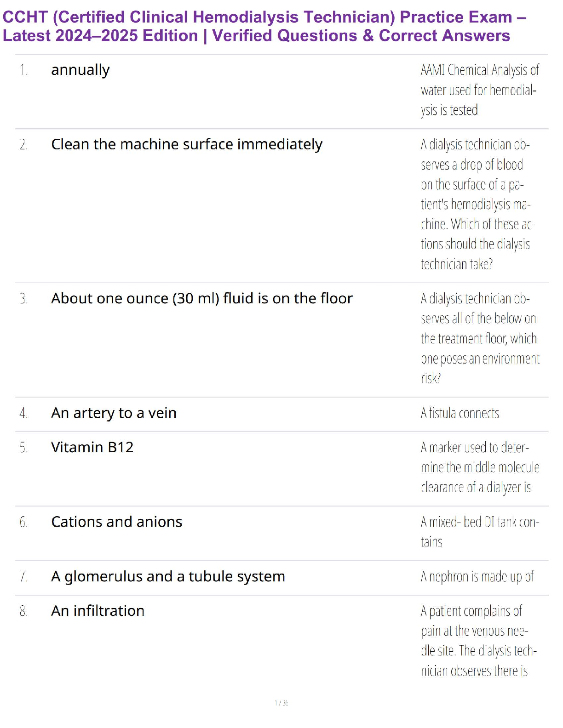Screen dimensions: 563x728
Task: Click the 'environment risk' question text
Action: coord(480,339)
